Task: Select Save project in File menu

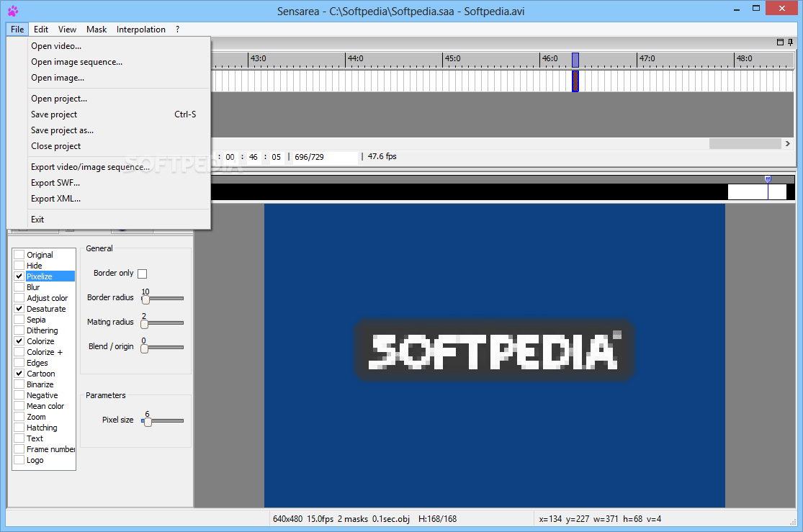Action: 109,114
